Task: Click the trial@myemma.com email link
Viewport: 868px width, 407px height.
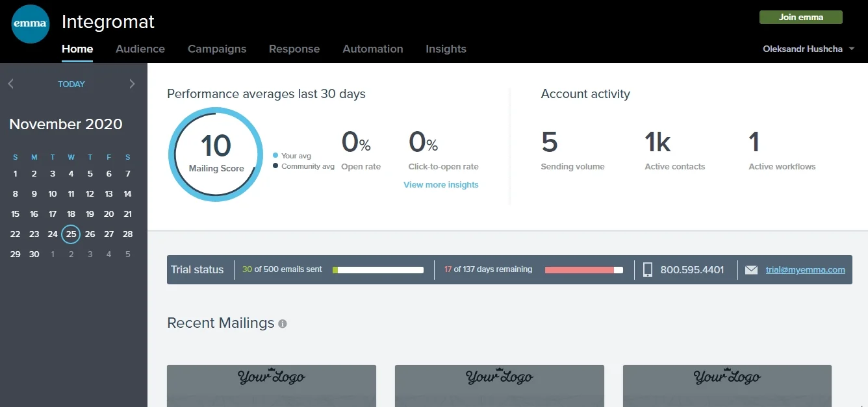Action: pyautogui.click(x=806, y=270)
